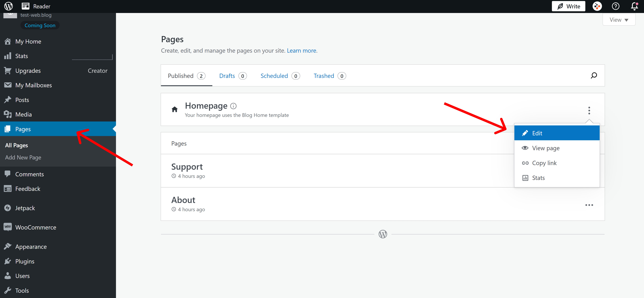Open Jetpack from the sidebar
Image resolution: width=644 pixels, height=298 pixels.
coord(25,208)
